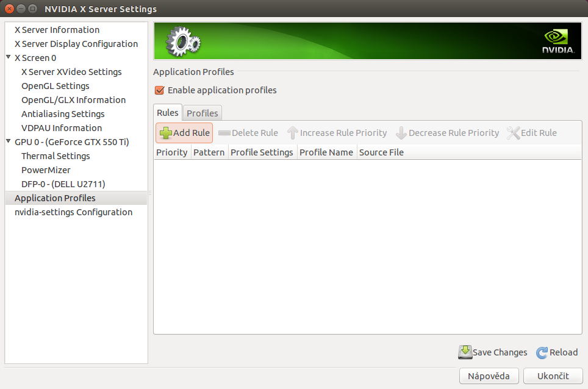Minimize the NVIDIA X Server Settings window
Viewport: 588px width, 389px height.
click(21, 9)
